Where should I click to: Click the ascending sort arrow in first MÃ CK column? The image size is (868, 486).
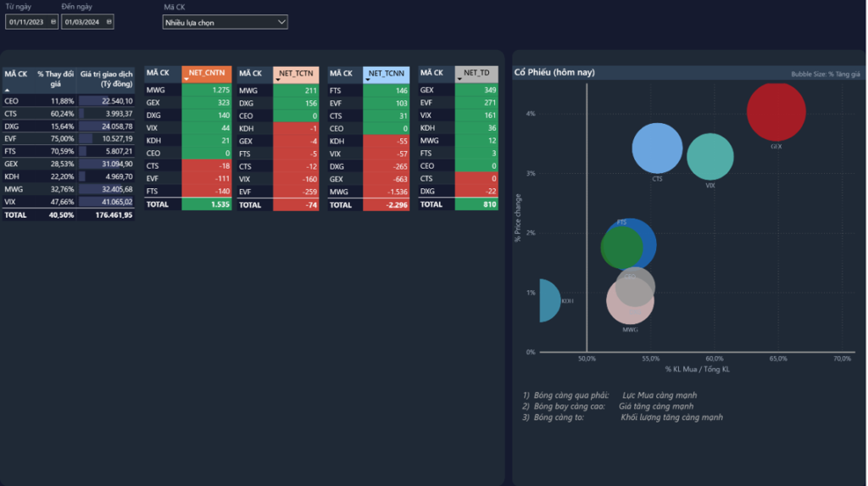[8, 89]
